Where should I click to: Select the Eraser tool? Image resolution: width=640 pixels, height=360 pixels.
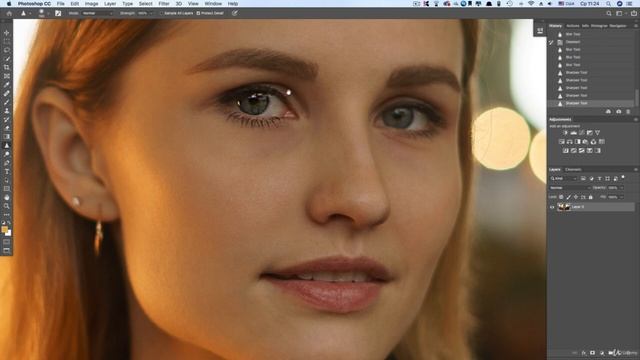[7, 128]
